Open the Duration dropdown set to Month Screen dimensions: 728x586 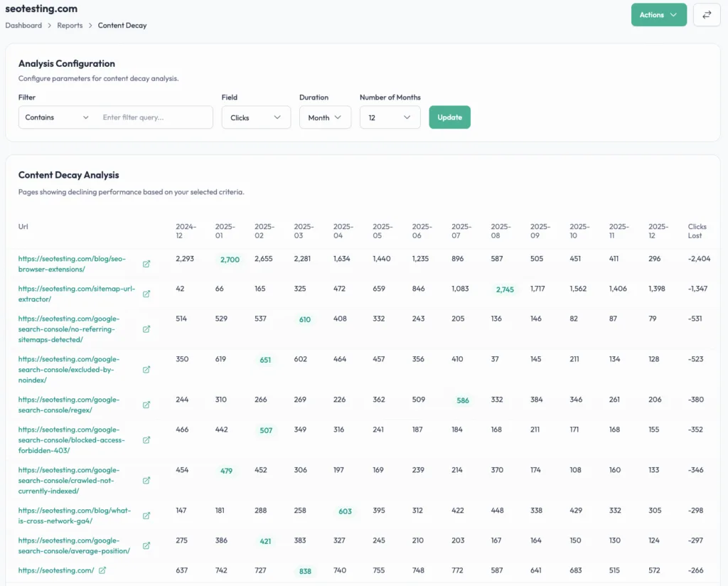[325, 117]
